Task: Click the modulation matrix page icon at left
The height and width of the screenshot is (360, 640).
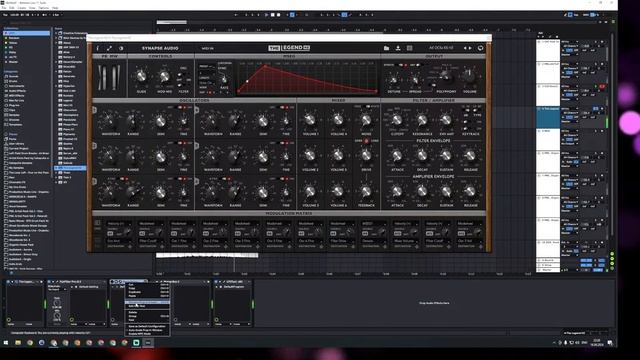Action: tap(98, 223)
